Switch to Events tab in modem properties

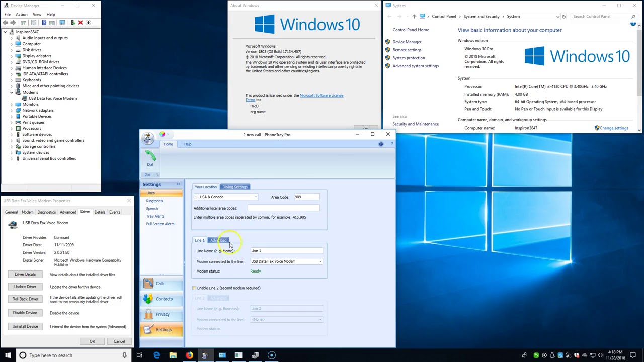tap(115, 212)
